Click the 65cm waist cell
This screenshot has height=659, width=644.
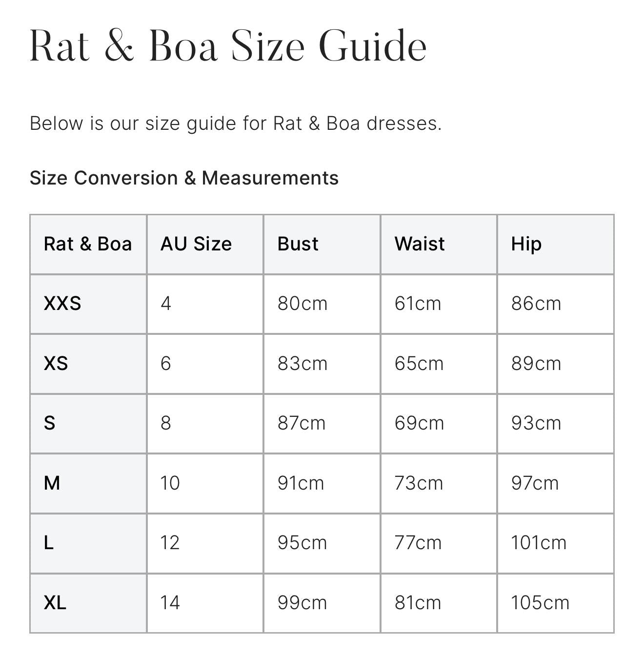419,364
